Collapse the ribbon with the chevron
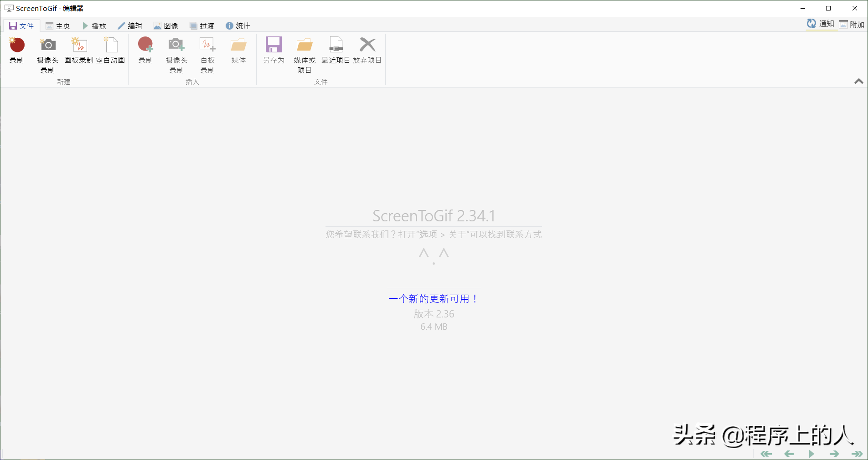868x460 pixels. click(x=859, y=81)
